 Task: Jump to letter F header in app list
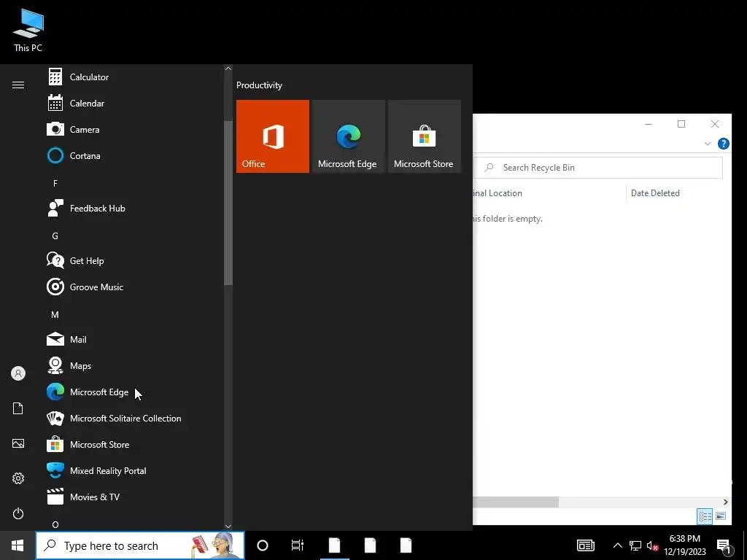click(55, 183)
